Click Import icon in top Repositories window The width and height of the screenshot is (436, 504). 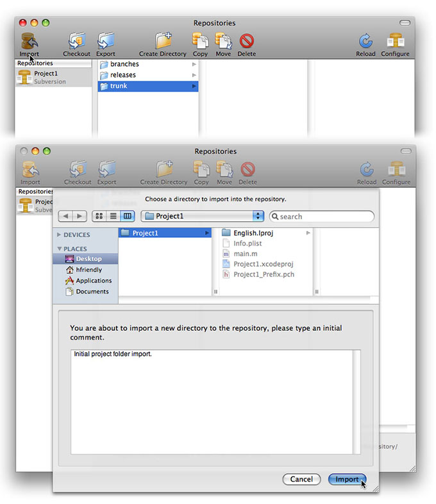29,41
